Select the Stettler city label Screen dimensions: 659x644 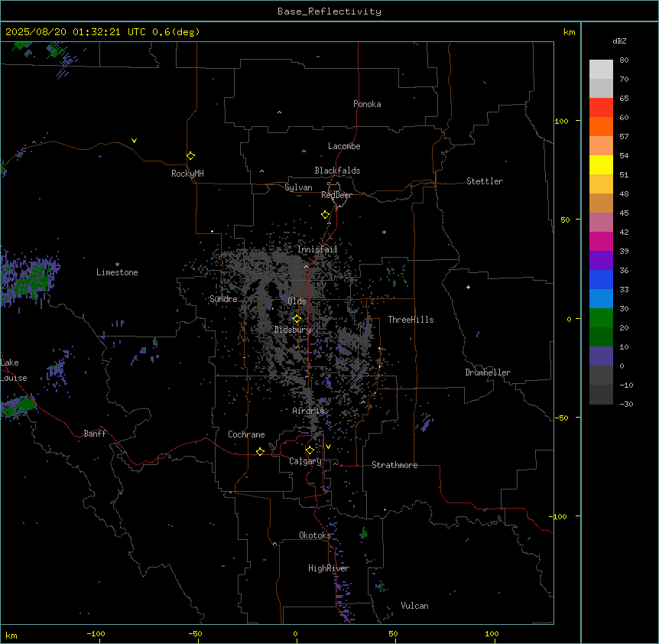pos(485,181)
